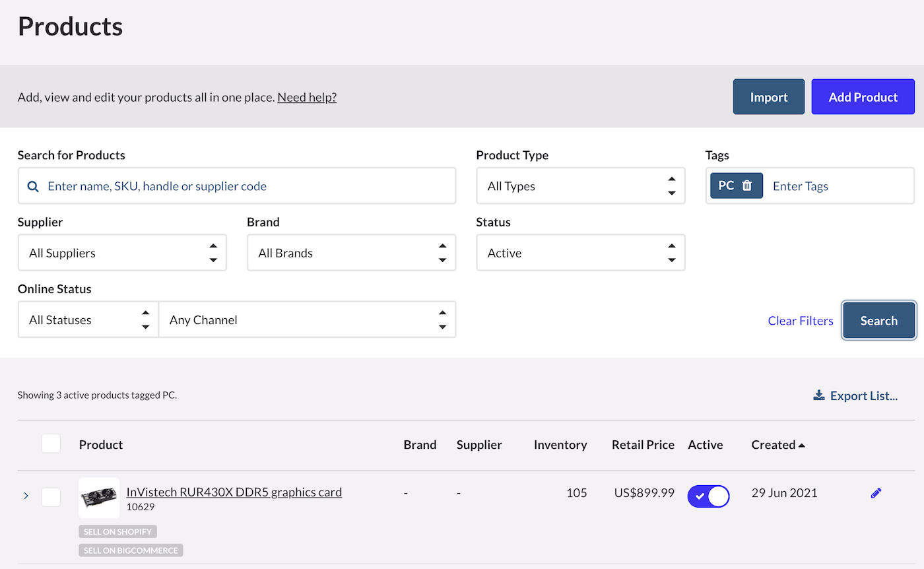This screenshot has width=924, height=569.
Task: Check the row checkbox for the graphics card
Action: pos(51,497)
